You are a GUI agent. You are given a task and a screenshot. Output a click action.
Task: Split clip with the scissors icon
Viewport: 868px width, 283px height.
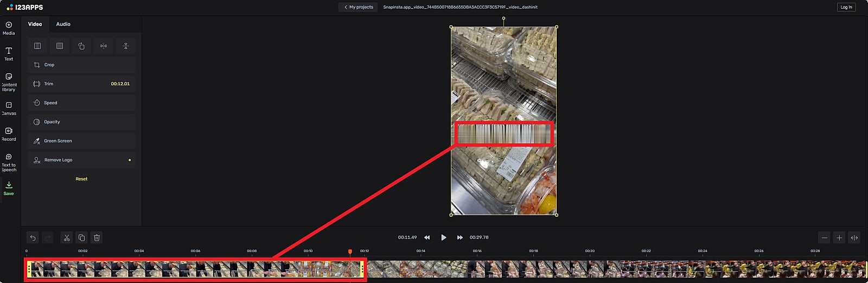point(67,237)
